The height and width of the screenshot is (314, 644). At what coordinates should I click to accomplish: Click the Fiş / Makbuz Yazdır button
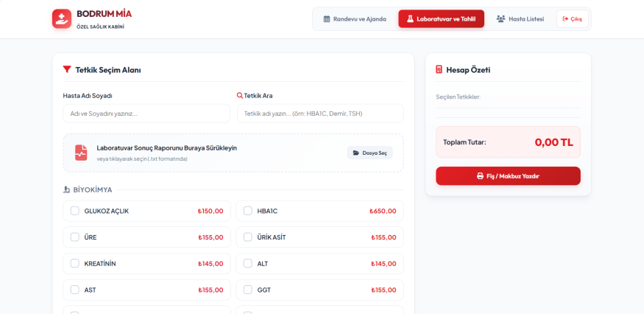[x=508, y=176]
